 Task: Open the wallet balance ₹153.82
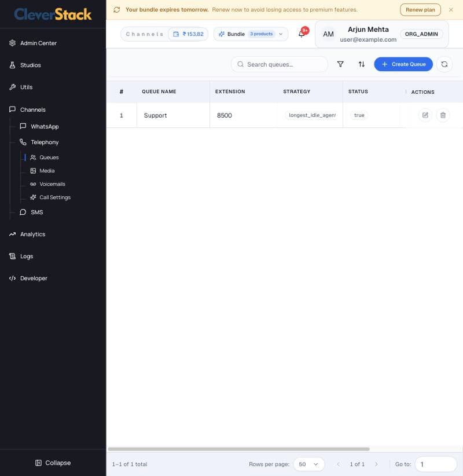[x=189, y=34]
